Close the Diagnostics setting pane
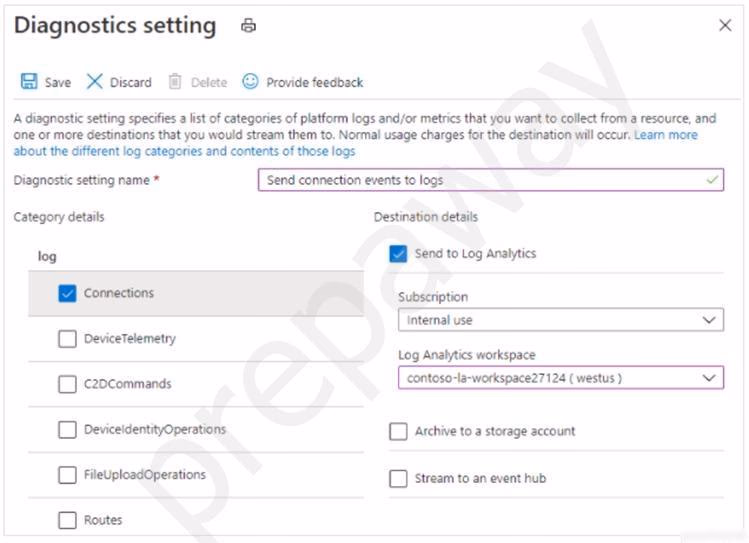The width and height of the screenshot is (749, 543). click(725, 25)
